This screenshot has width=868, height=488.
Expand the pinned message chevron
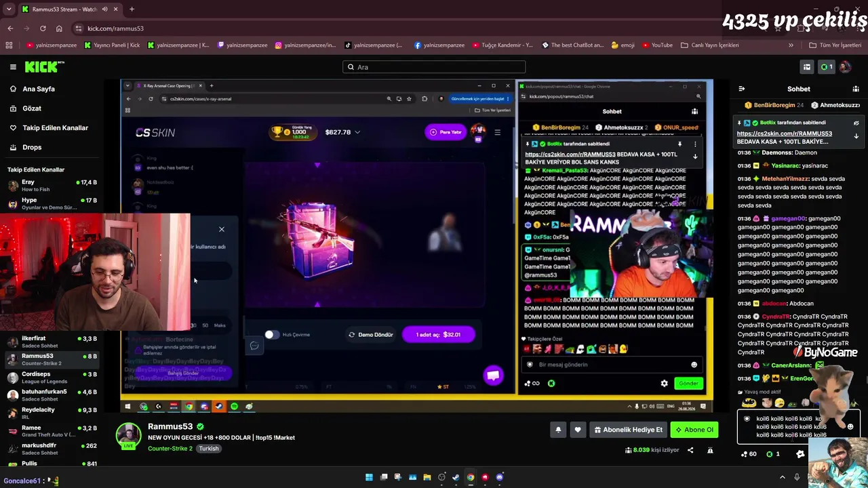click(856, 136)
